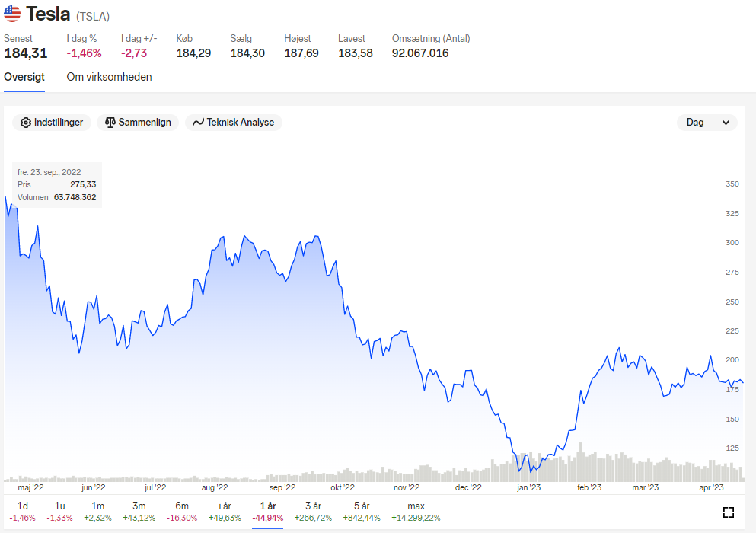The width and height of the screenshot is (756, 533).
Task: Expand the Dag interval dropdown
Action: point(707,123)
